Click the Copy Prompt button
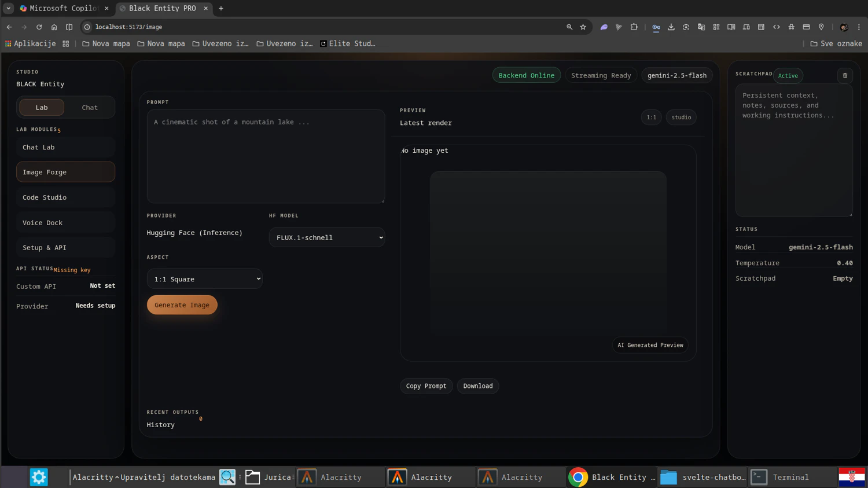868x488 pixels. (426, 386)
